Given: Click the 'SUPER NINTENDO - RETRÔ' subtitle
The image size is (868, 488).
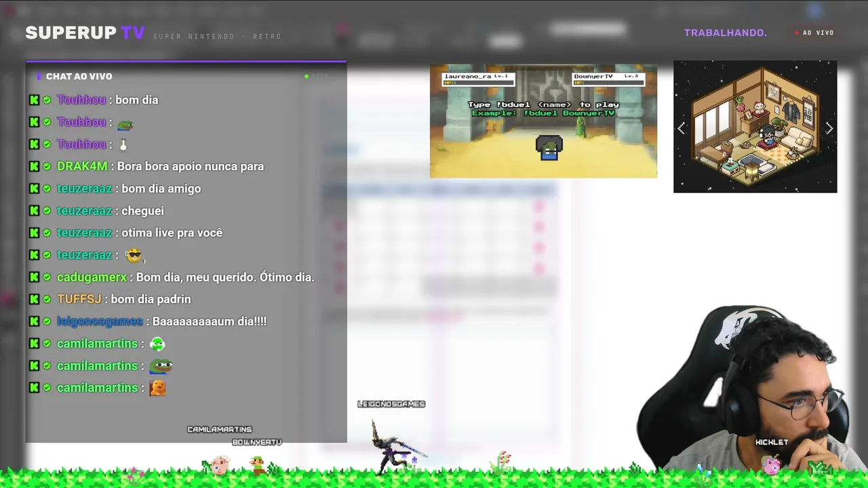Looking at the screenshot, I should pyautogui.click(x=217, y=37).
